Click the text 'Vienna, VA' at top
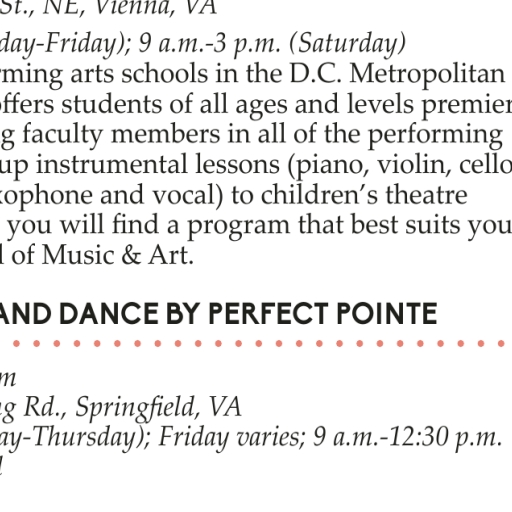 click(x=156, y=8)
